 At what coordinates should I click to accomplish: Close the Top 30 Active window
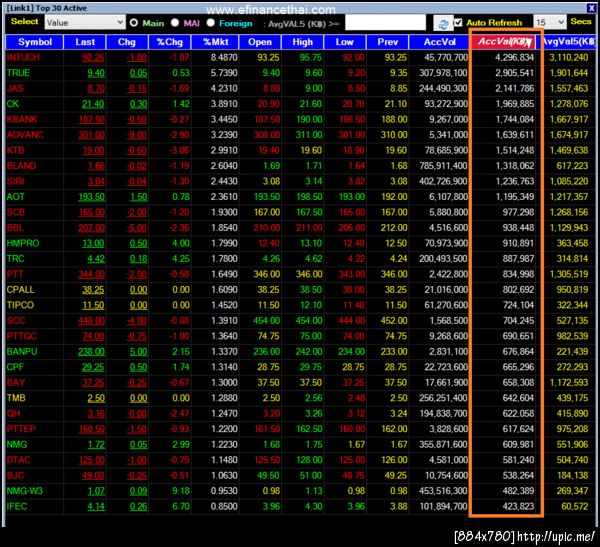click(591, 8)
